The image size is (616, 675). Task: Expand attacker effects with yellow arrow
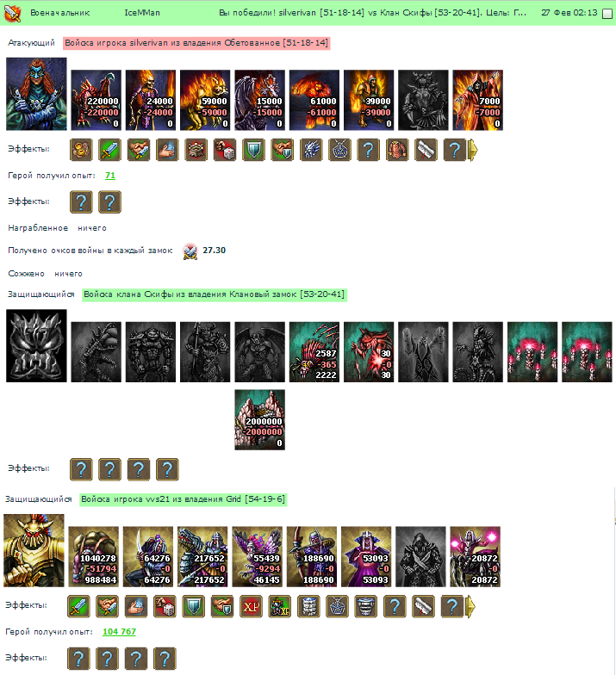pos(472,150)
